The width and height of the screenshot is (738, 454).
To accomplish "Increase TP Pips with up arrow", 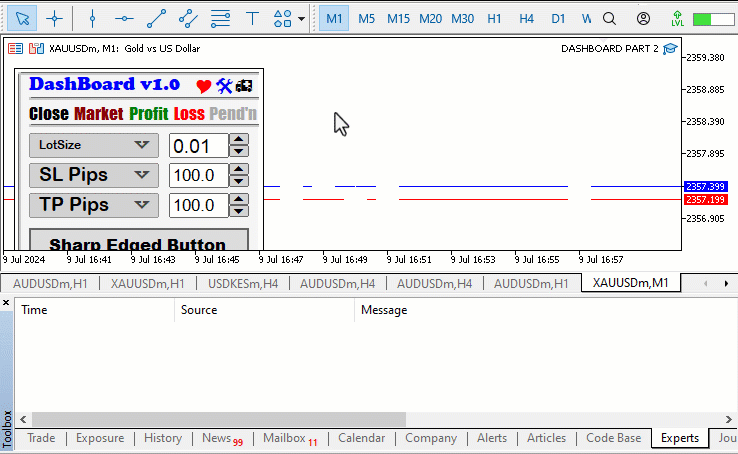I will [239, 199].
